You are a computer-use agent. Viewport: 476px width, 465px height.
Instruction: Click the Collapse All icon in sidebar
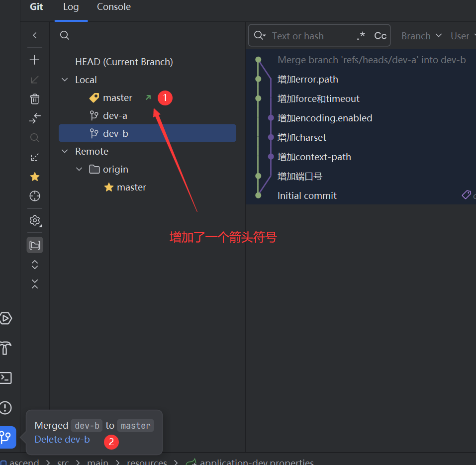tap(34, 284)
